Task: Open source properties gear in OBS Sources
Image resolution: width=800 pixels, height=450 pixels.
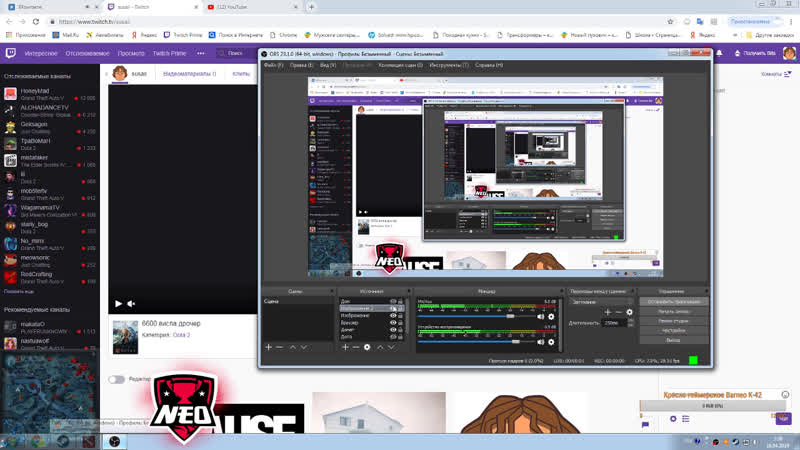Action: [x=367, y=347]
